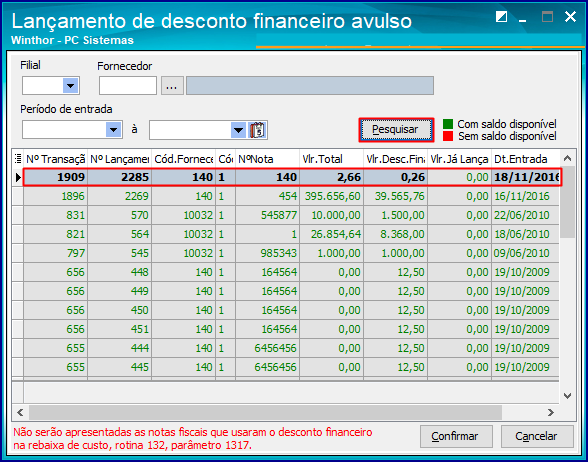The height and width of the screenshot is (462, 588).
Task: Select lançamento cell 451
Action: coord(120,329)
